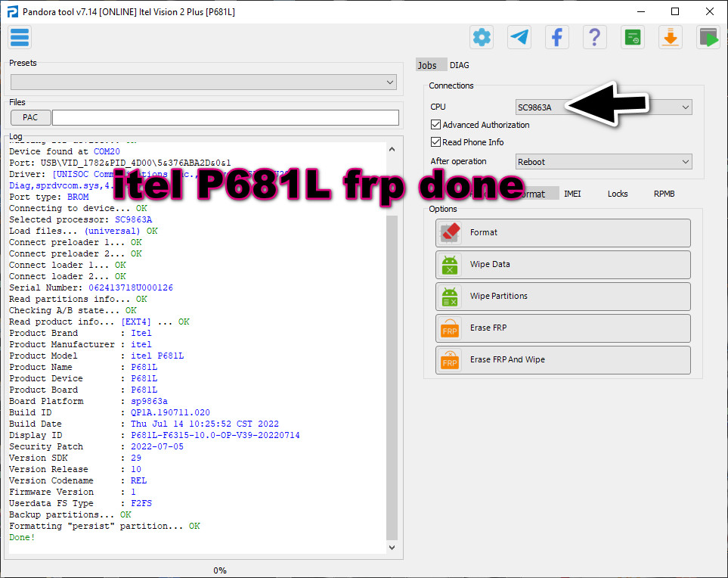Click the log scrollbar up arrow

coord(392,149)
